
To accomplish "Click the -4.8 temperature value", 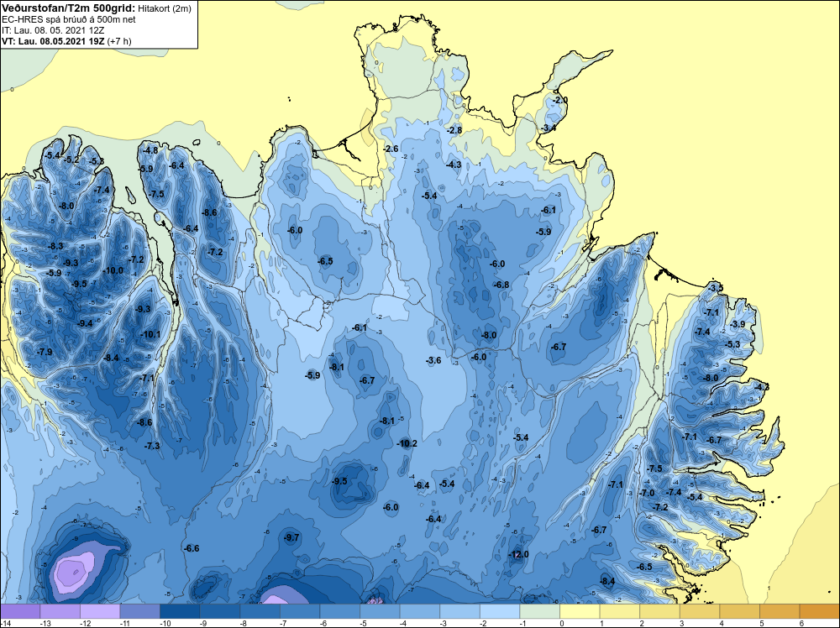I will 150,150.
